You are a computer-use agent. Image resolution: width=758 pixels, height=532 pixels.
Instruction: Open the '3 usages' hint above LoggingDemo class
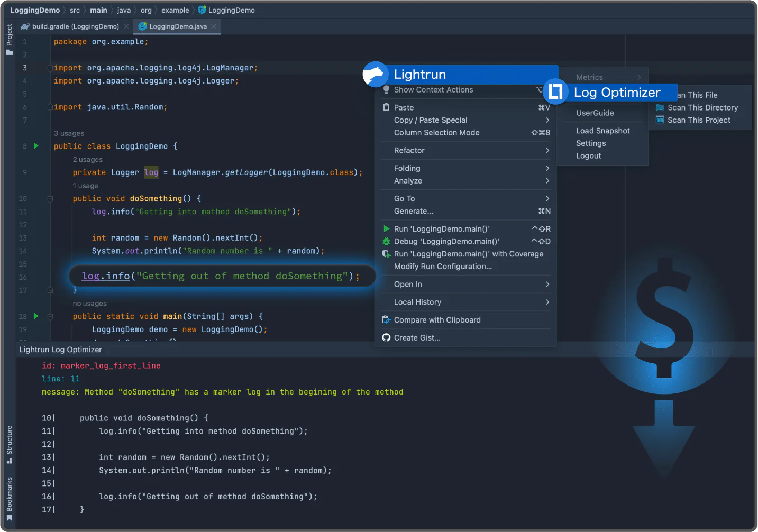69,133
